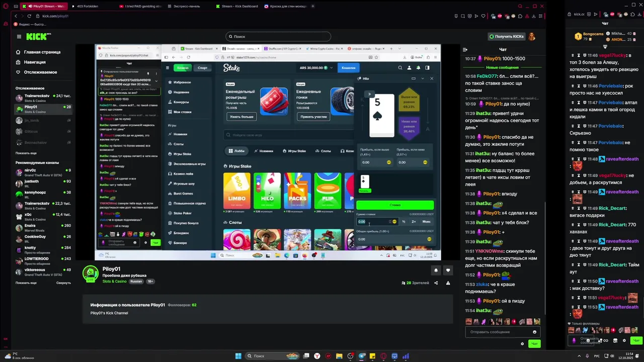644x362 pixels.
Task: Select the Экспресс-панель browser tab
Action: pos(189,6)
